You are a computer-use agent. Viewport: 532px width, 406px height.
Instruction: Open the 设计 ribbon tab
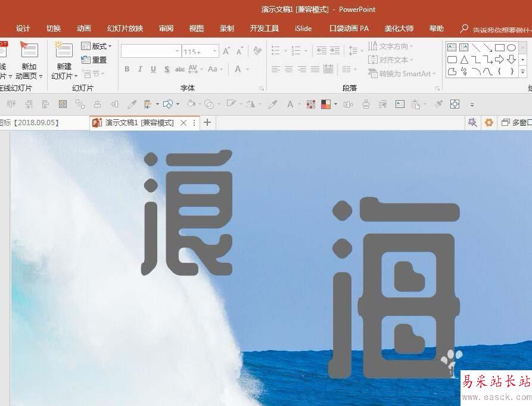[23, 28]
